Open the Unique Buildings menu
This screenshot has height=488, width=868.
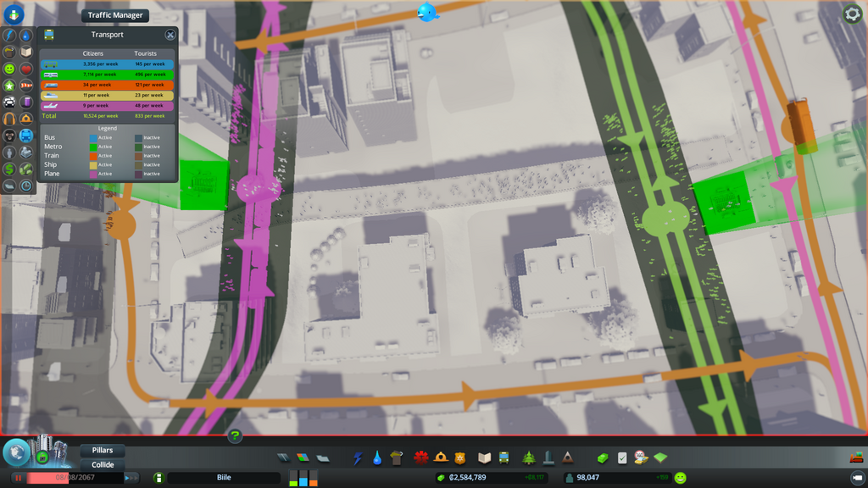click(x=548, y=458)
